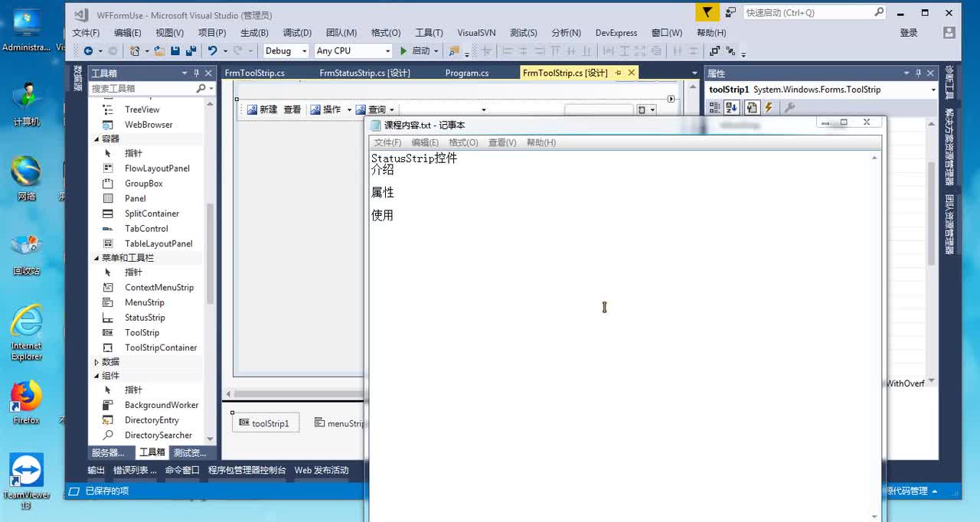Click the new project toolbar icon
980x522 pixels.
pyautogui.click(x=135, y=51)
